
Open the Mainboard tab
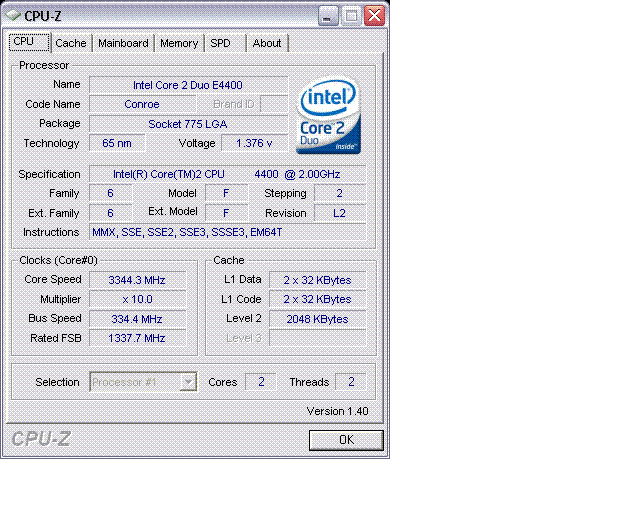coord(123,43)
